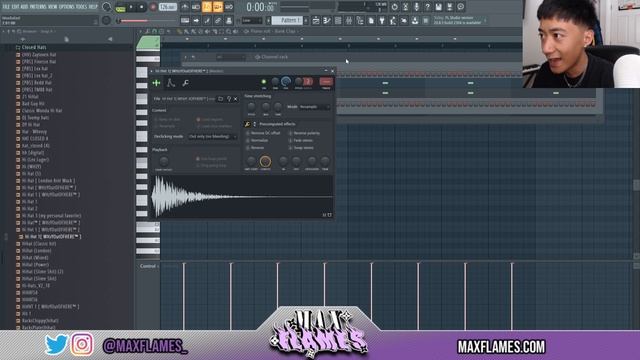This screenshot has height=360, width=640.
Task: Open the plugin picker plug icon
Action: click(x=382, y=20)
